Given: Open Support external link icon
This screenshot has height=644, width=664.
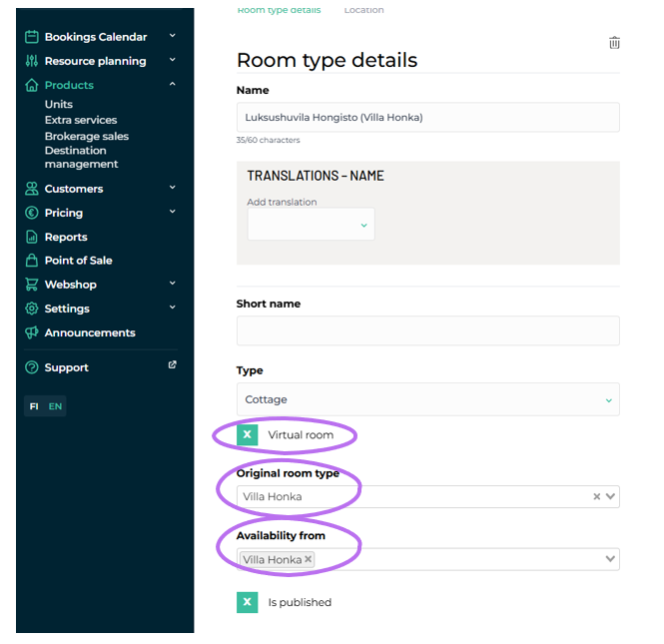Looking at the screenshot, I should pyautogui.click(x=172, y=365).
